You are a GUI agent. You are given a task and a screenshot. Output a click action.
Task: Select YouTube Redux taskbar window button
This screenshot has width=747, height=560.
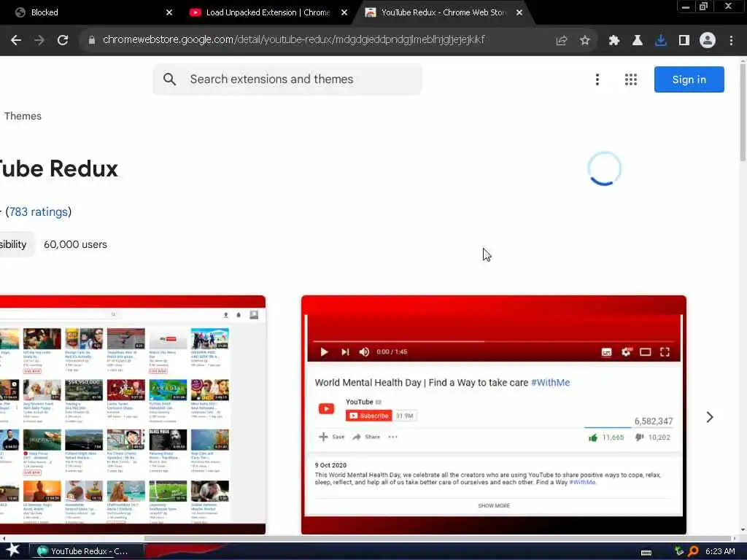click(x=88, y=551)
